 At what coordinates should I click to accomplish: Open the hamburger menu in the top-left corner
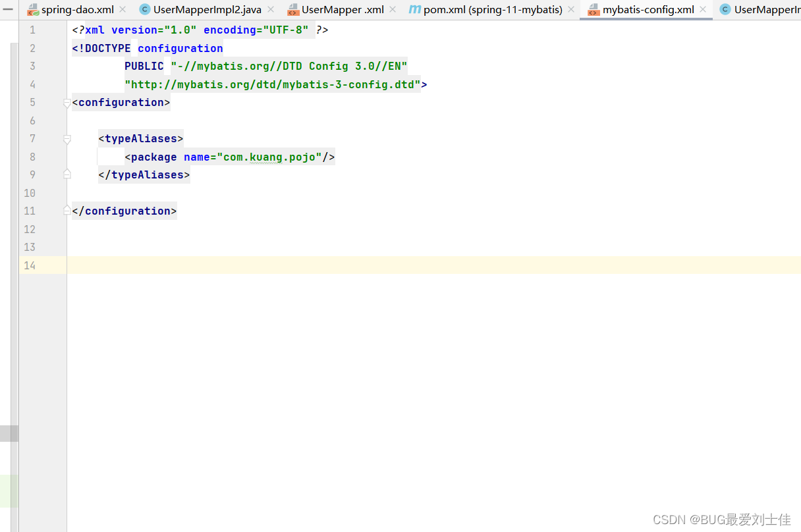click(x=9, y=9)
